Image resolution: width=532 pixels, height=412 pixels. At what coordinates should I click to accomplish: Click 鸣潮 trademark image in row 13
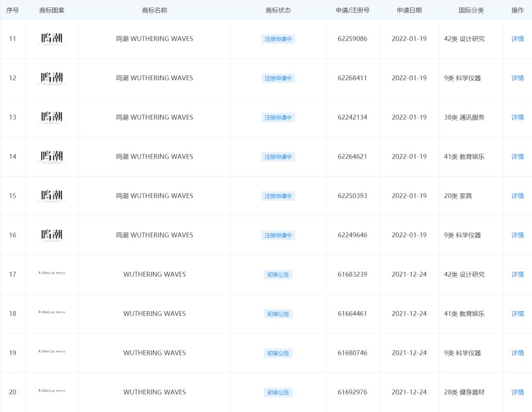pos(52,117)
